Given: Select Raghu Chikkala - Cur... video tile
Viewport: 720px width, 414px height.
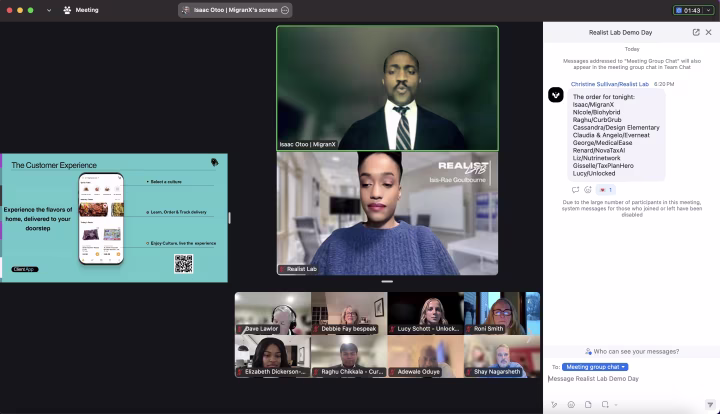Looking at the screenshot, I should [349, 356].
